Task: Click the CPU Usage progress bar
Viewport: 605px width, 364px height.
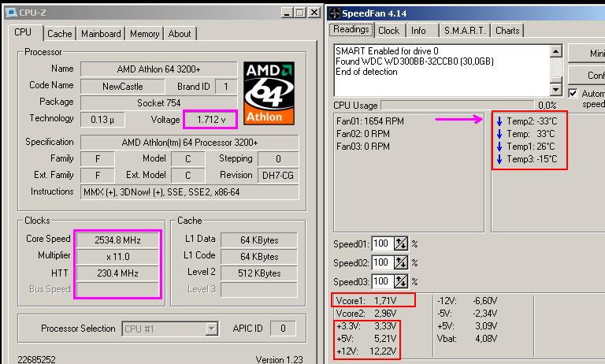Action: pyautogui.click(x=458, y=105)
